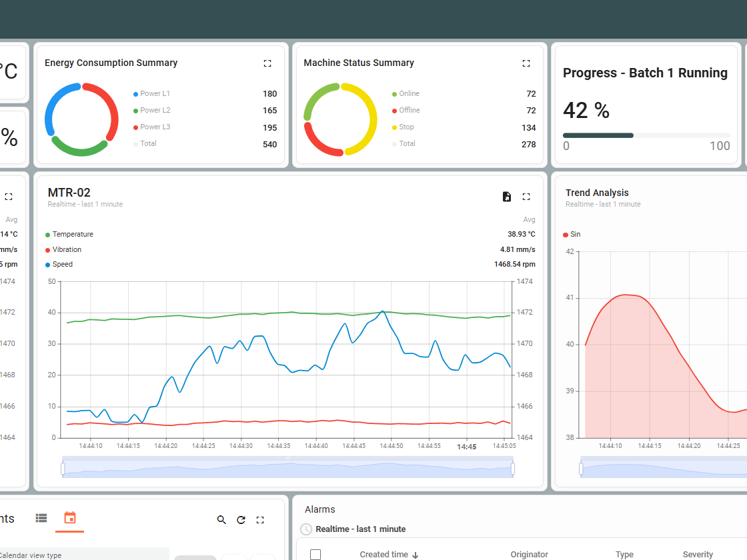
Task: Fullscreen the scheduler events widget
Action: pos(260,519)
